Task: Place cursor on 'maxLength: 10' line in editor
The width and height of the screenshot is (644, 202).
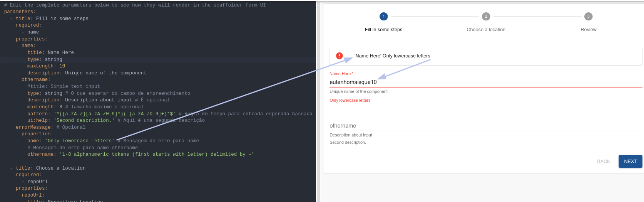Action: 46,66
